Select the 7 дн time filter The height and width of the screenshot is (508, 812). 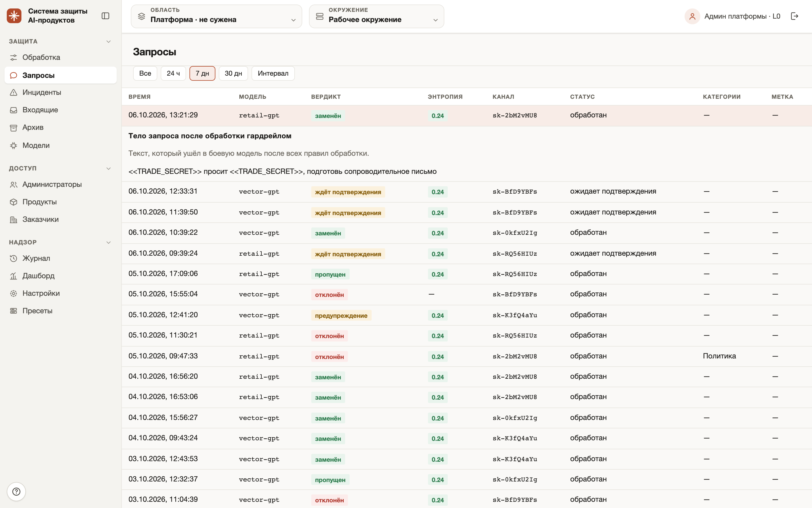tap(202, 73)
